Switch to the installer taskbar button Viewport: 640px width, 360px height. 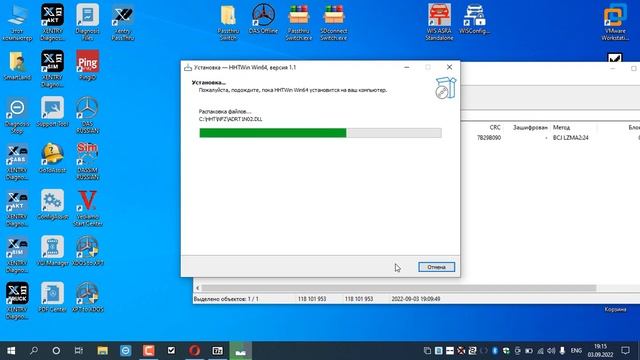click(241, 351)
